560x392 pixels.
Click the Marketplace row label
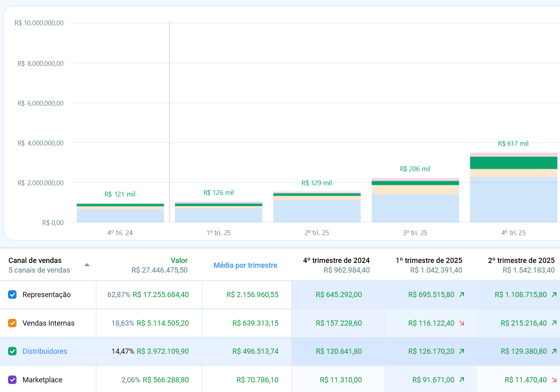coord(42,380)
